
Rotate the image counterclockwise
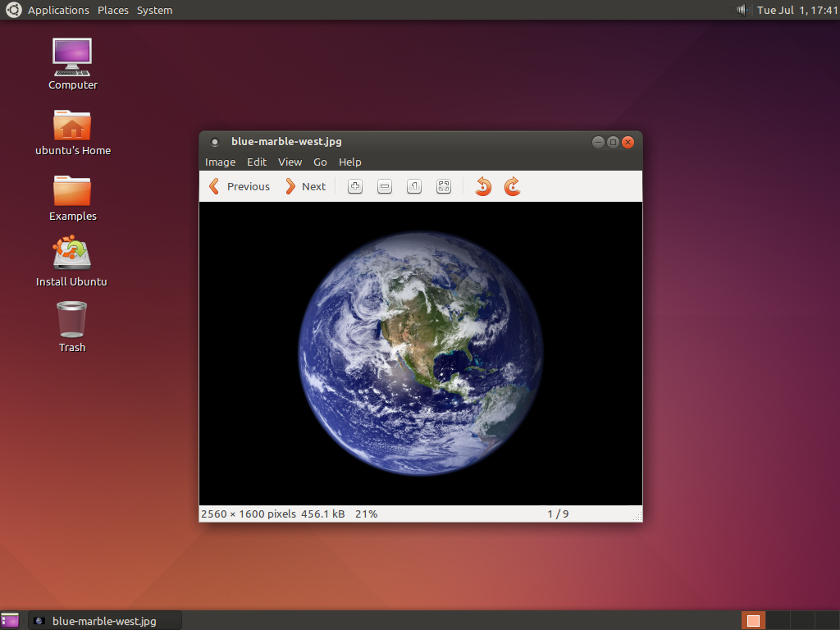coord(482,186)
